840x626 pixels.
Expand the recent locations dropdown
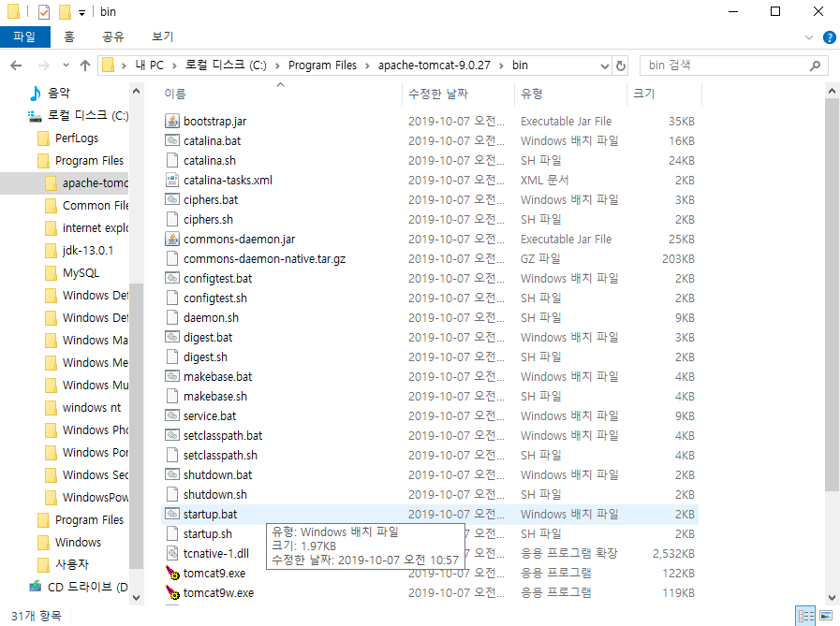66,66
